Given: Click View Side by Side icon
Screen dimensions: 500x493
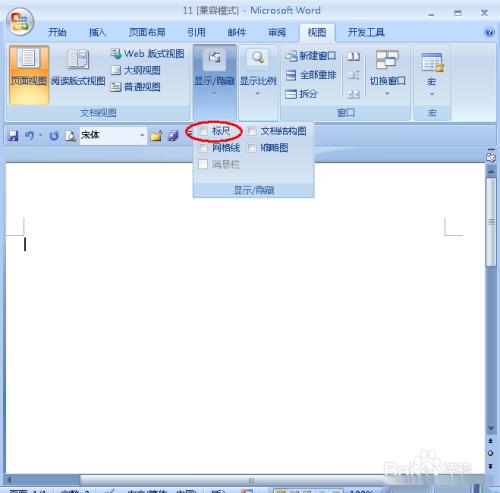Looking at the screenshot, I should pos(353,56).
